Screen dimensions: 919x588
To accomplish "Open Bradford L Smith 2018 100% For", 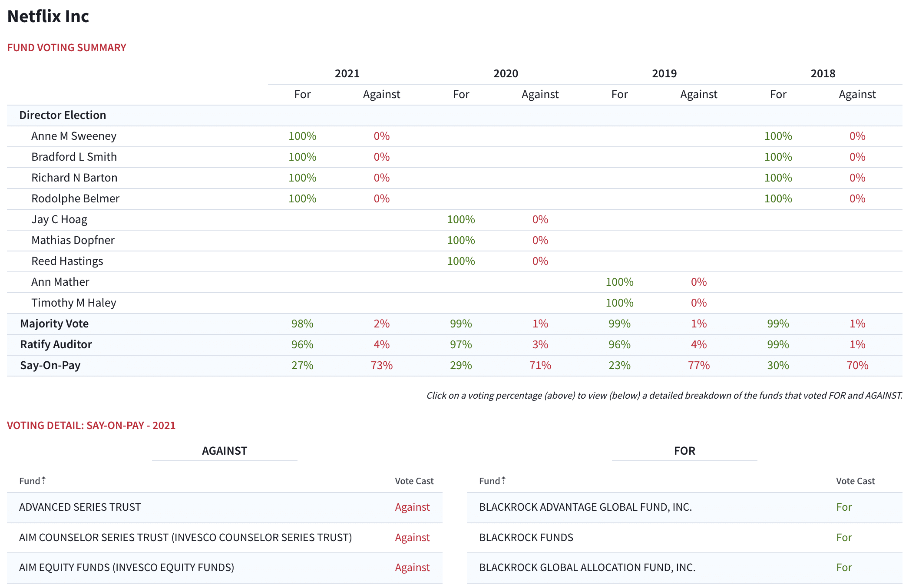I will click(778, 157).
